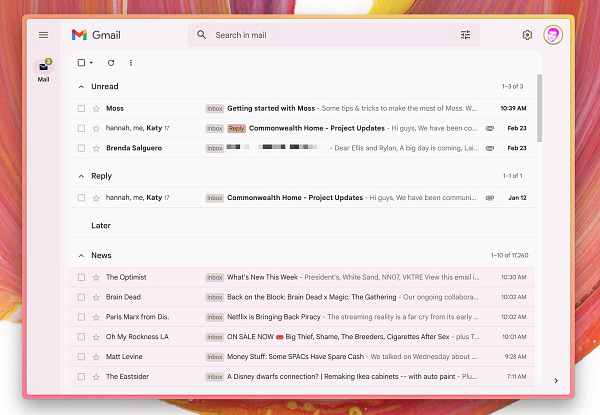Viewport: 600px width, 415px height.
Task: Click Inbox label on Moss email
Action: click(215, 109)
